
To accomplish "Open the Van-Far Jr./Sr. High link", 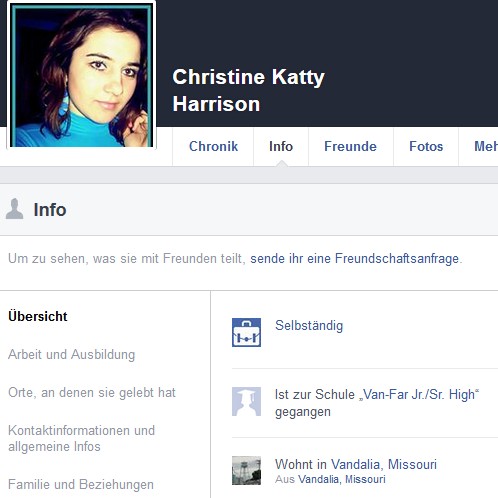I will [419, 395].
